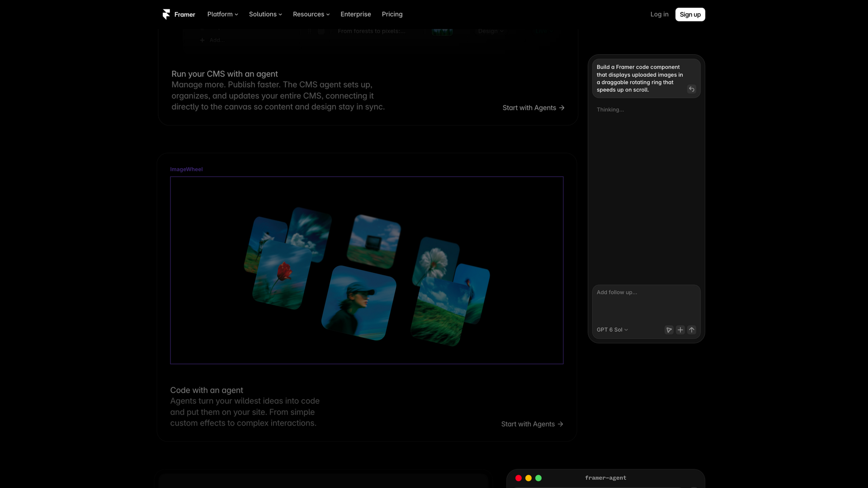This screenshot has width=868, height=488.
Task: Click the red flower image card
Action: [x=283, y=275]
